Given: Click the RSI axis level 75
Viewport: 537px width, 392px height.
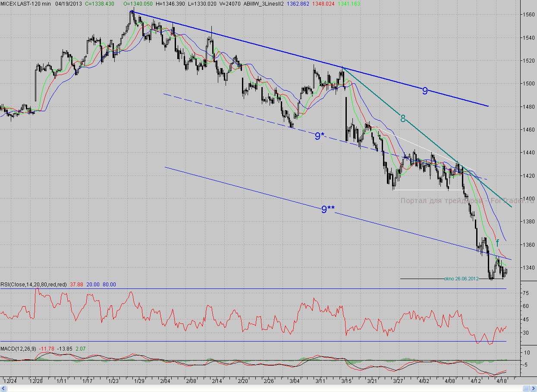Looking at the screenshot, I should (x=526, y=293).
